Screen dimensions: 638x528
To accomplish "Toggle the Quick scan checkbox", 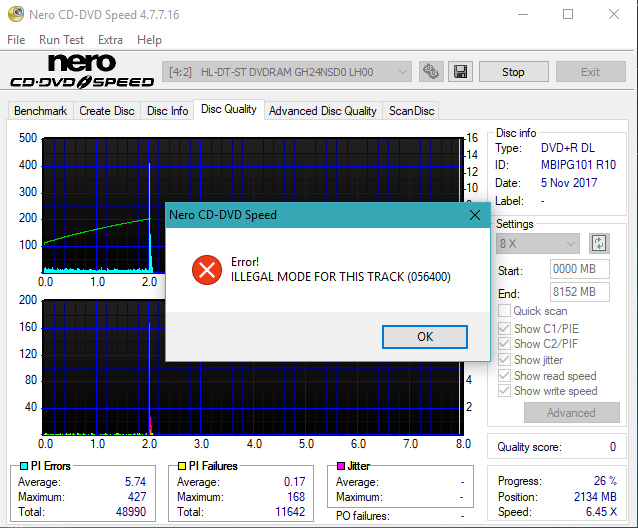I will pos(504,311).
